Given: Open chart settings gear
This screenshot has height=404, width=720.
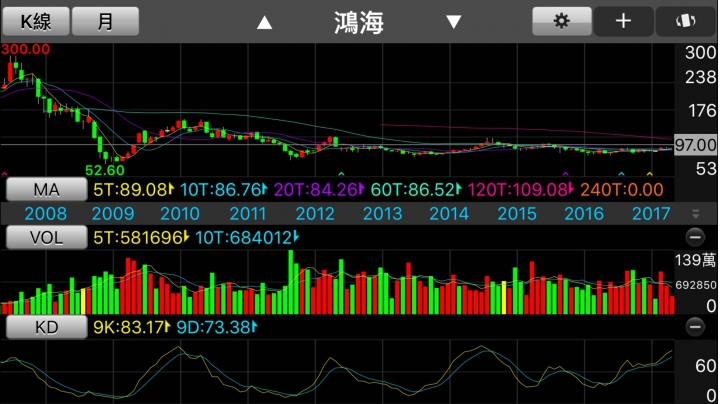Looking at the screenshot, I should [x=562, y=21].
